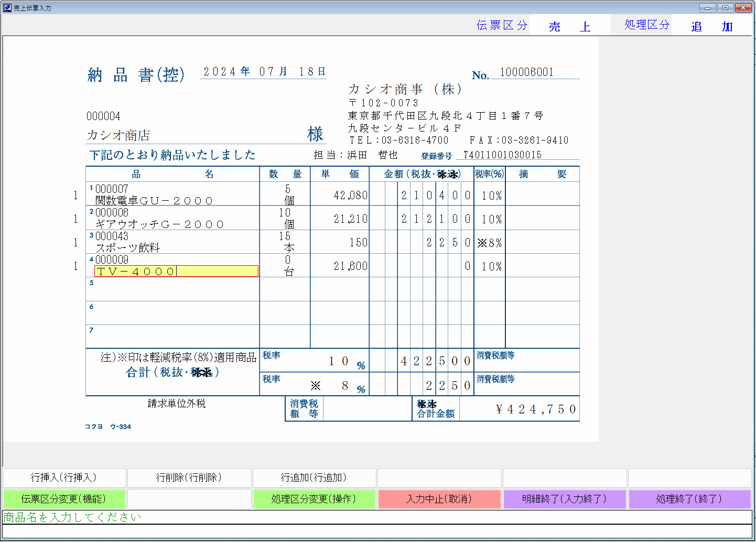Cancel input with 入力中止(取消)
Viewport: 756px width, 542px height.
click(439, 499)
